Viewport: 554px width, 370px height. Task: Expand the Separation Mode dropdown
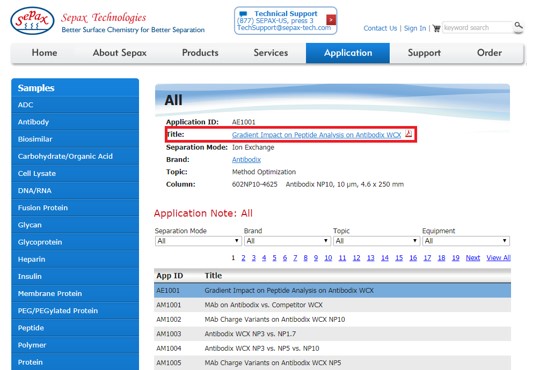(198, 241)
